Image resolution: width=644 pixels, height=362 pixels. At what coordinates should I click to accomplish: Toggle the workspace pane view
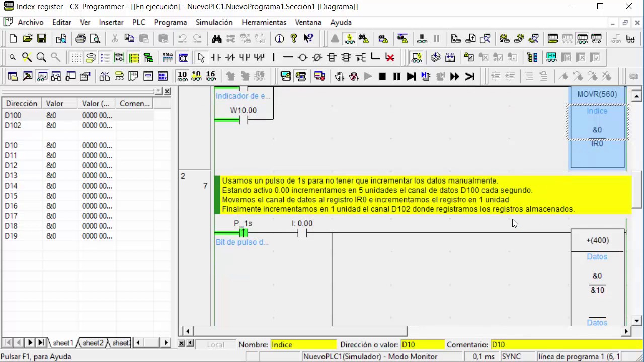pyautogui.click(x=13, y=77)
